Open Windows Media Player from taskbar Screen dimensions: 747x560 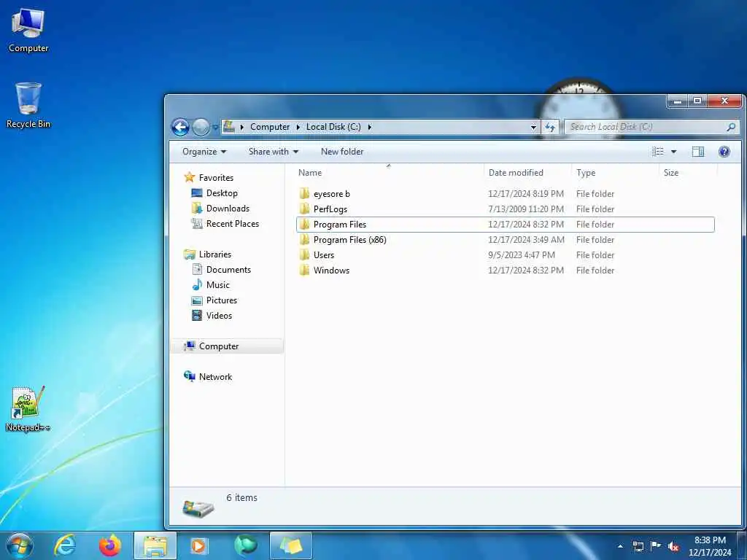[198, 545]
